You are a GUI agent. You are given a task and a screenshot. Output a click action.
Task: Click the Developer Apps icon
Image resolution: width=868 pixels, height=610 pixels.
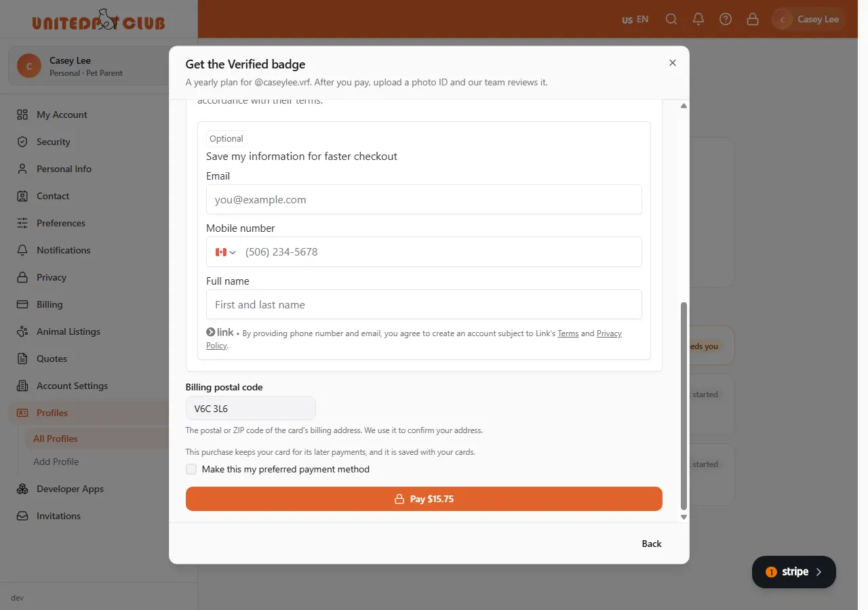pos(22,489)
